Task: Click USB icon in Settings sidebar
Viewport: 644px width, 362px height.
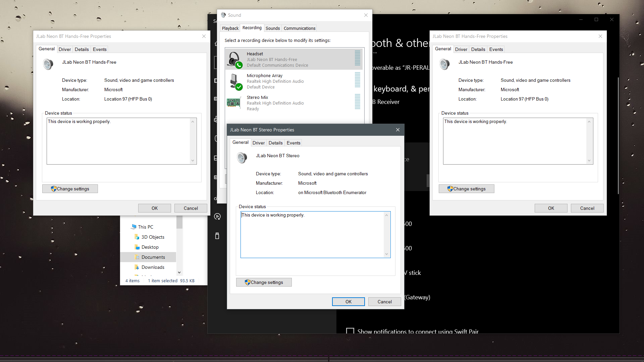Action: pos(217,236)
